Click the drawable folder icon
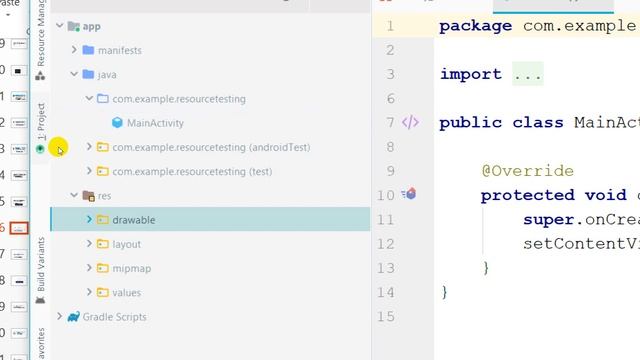This screenshot has height=360, width=640. click(103, 220)
